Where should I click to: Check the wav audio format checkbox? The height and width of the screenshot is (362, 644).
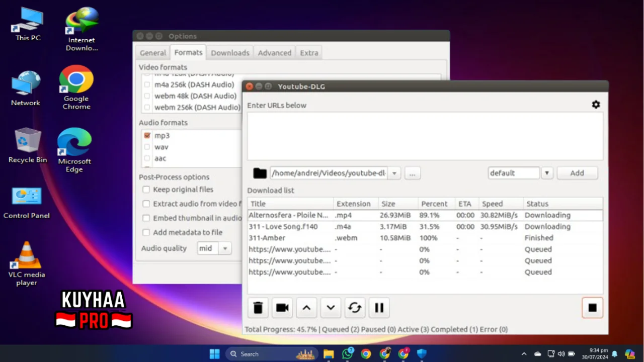pyautogui.click(x=147, y=147)
